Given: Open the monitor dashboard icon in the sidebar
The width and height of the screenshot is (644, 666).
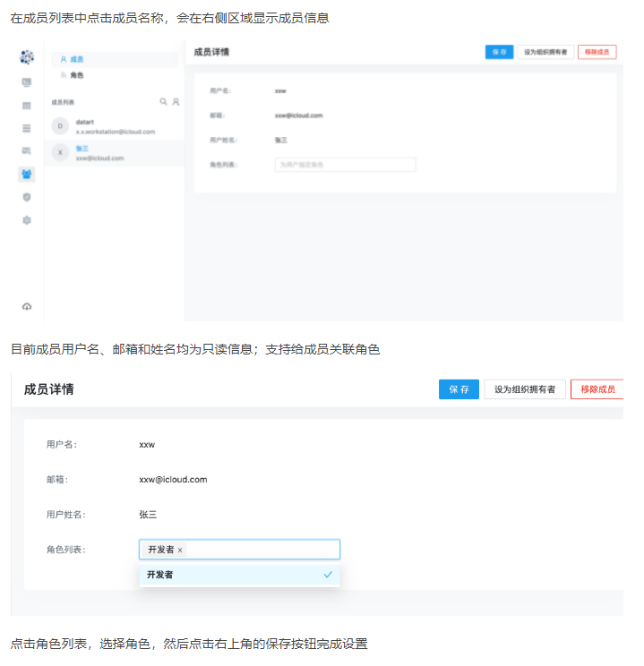Looking at the screenshot, I should pos(27,82).
